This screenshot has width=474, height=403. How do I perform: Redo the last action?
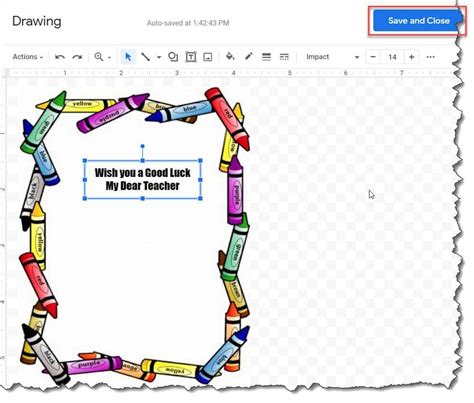(77, 57)
